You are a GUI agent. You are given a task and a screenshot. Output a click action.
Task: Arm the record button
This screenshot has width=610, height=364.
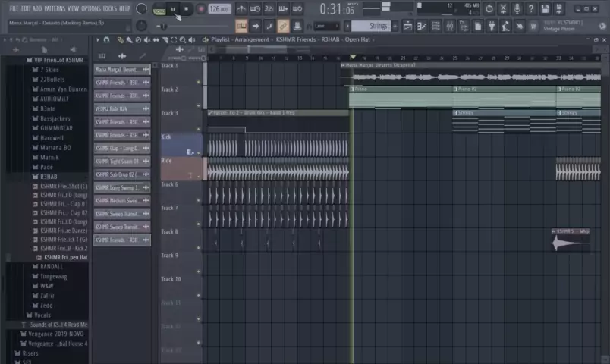click(201, 9)
